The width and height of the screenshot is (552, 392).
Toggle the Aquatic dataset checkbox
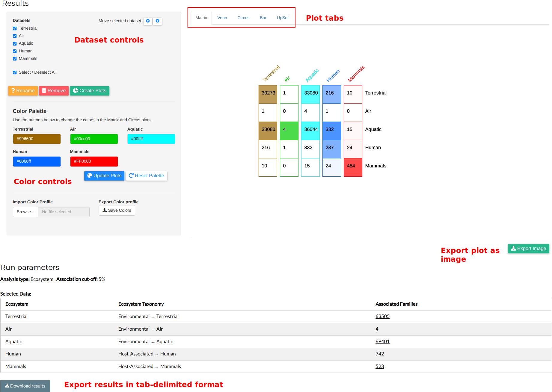pos(15,44)
